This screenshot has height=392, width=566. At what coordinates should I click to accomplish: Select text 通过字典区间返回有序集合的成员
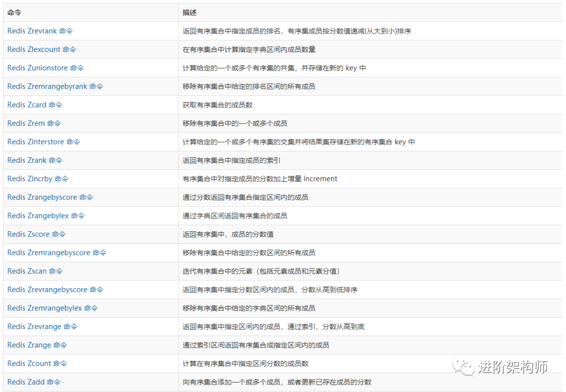tap(235, 215)
